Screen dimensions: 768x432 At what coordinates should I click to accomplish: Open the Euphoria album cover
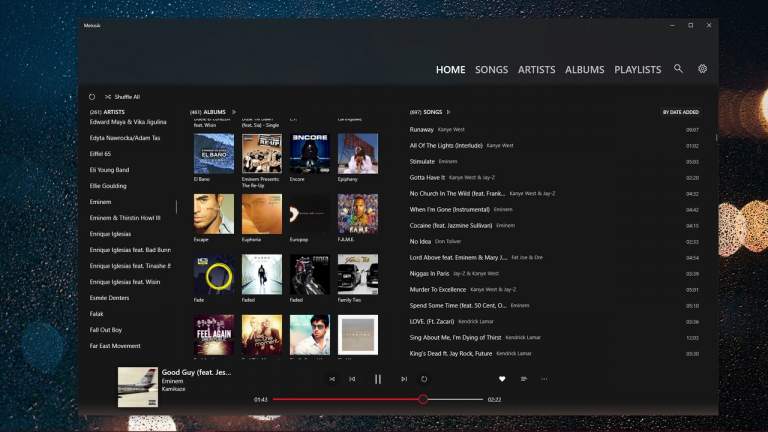[x=262, y=214]
